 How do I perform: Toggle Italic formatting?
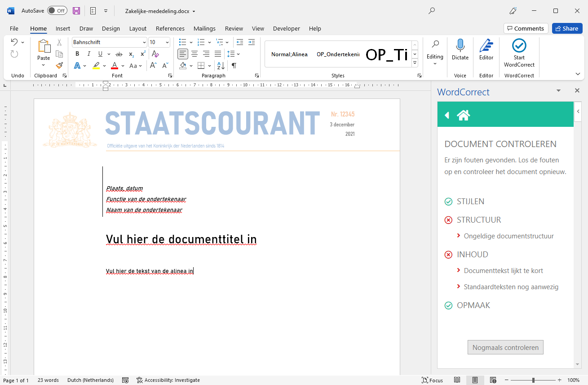[x=89, y=54]
